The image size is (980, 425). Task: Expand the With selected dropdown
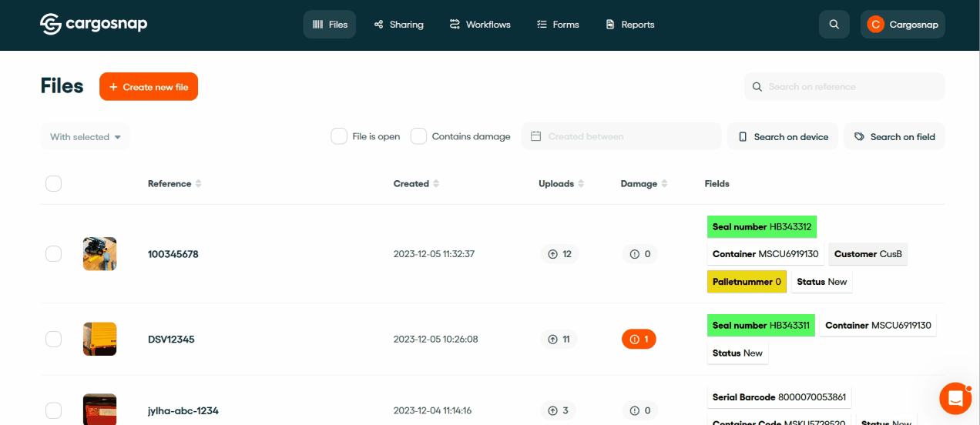click(85, 137)
